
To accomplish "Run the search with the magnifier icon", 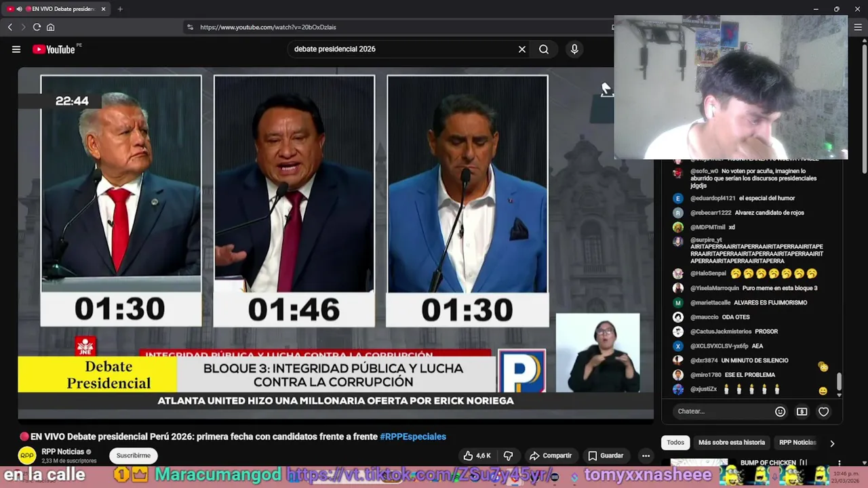I will [x=544, y=49].
